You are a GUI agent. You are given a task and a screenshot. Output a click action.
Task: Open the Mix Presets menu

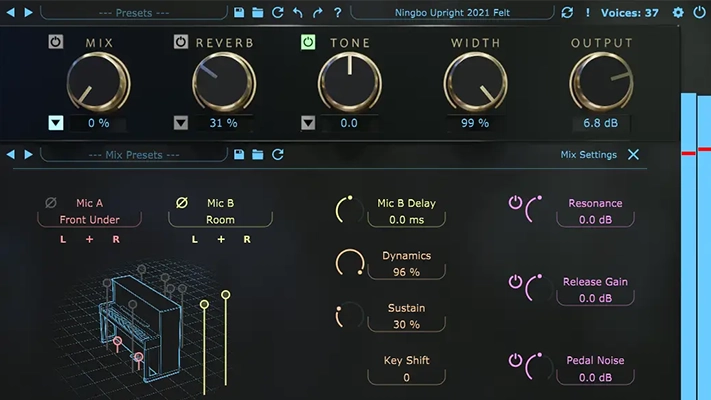pyautogui.click(x=133, y=154)
